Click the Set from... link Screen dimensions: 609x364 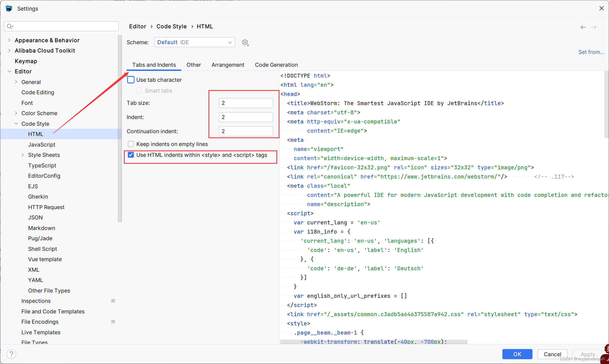(x=591, y=52)
